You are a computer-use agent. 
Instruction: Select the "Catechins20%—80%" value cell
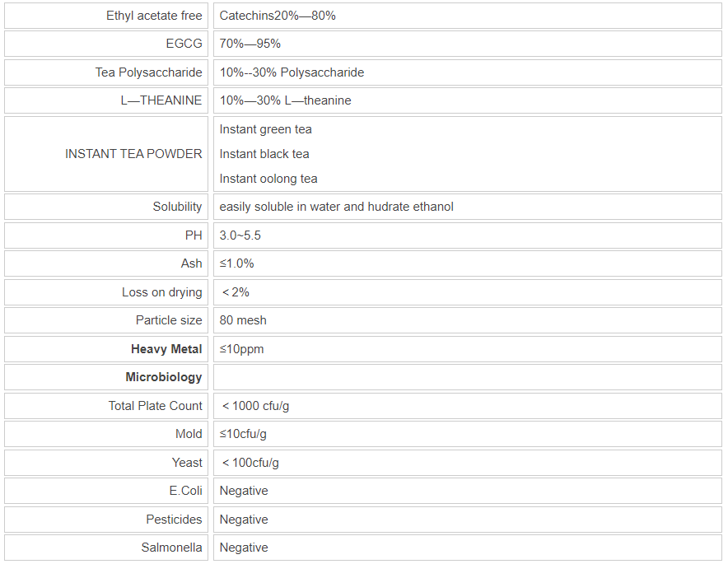pyautogui.click(x=278, y=16)
